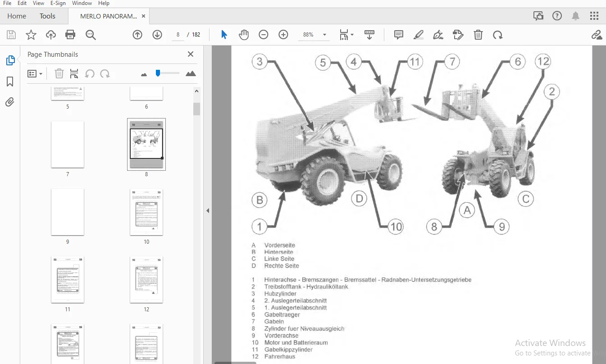Rotate thumbnails counterclockwise
This screenshot has height=364, width=606.
tap(90, 73)
